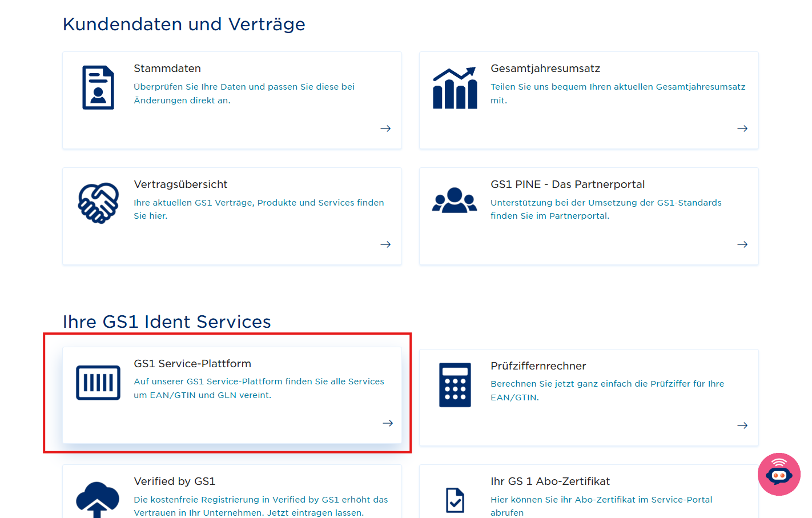Select the Verified by GS1 heading
The height and width of the screenshot is (518, 812).
pos(175,481)
